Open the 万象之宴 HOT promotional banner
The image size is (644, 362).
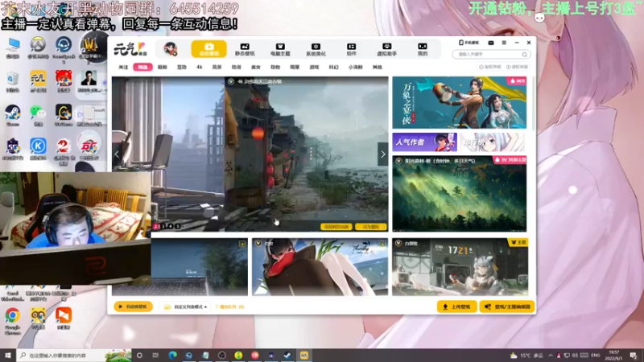459,103
